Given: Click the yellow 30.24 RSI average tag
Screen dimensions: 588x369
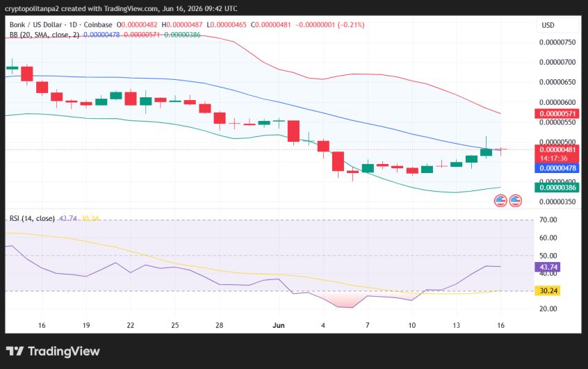Looking at the screenshot, I should [x=548, y=290].
